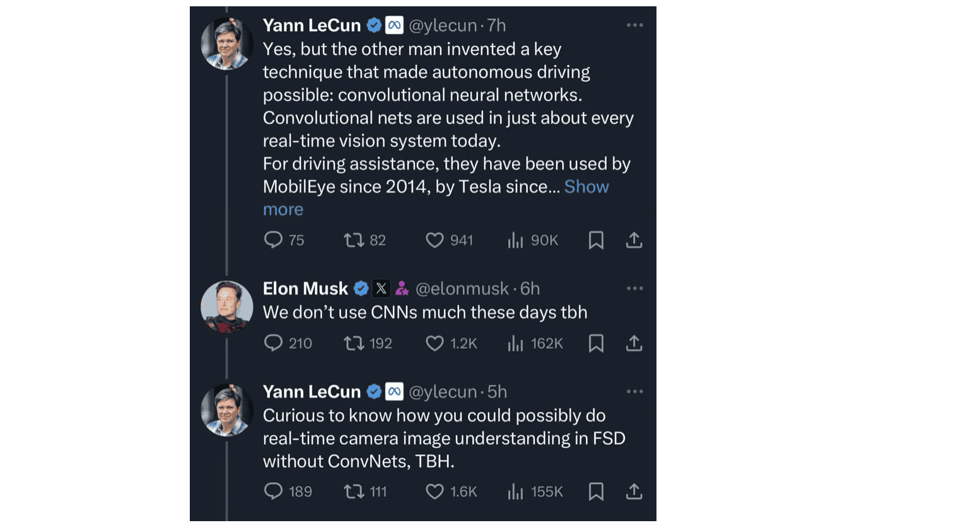The width and height of the screenshot is (980, 530).
Task: Bookmark LeCun's reply about FSD
Action: [596, 491]
